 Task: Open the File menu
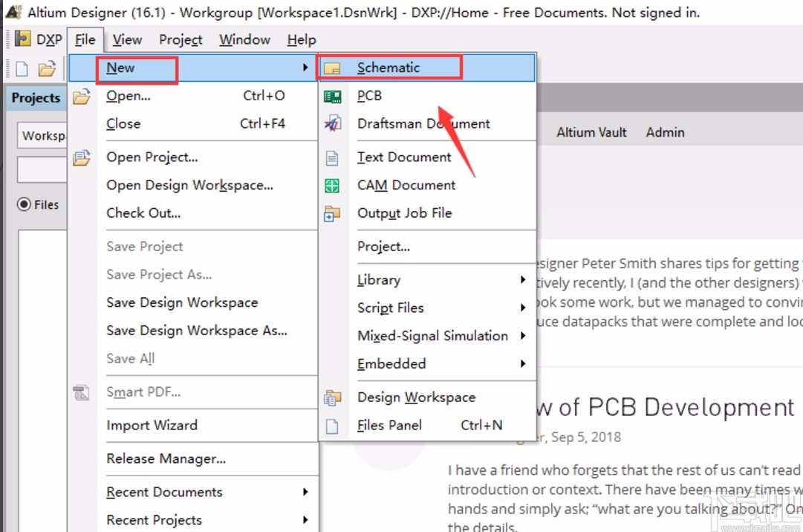(x=85, y=39)
